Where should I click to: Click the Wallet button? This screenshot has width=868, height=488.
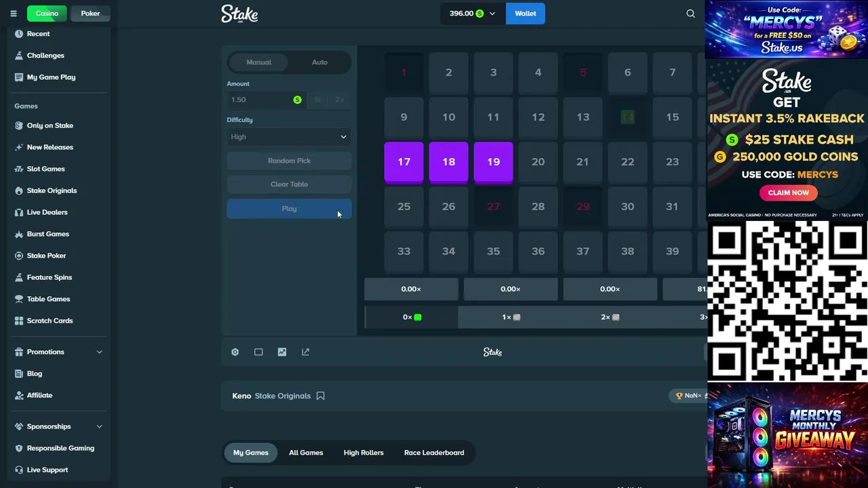coord(526,14)
